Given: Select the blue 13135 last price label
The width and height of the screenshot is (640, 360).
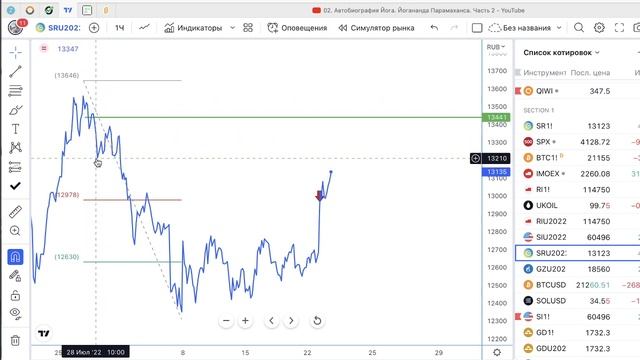Looking at the screenshot, I should 496,172.
